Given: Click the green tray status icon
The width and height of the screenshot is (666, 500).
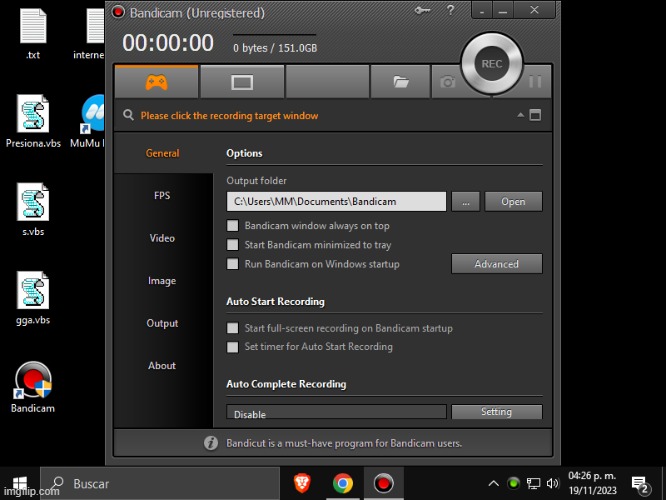Looking at the screenshot, I should point(513,483).
